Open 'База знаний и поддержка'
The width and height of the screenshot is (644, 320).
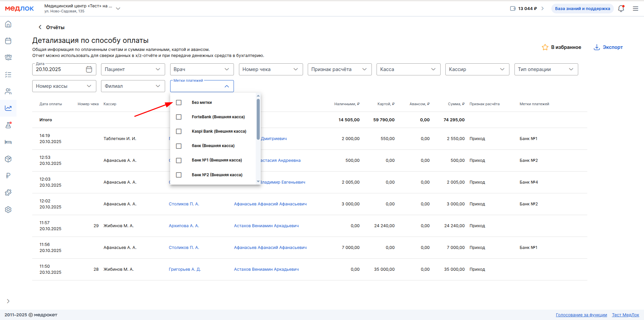582,9
